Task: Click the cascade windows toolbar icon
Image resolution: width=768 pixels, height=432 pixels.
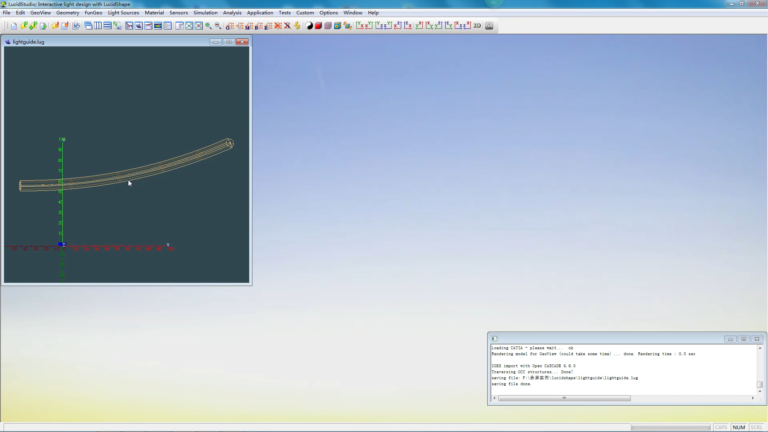Action: [x=88, y=25]
